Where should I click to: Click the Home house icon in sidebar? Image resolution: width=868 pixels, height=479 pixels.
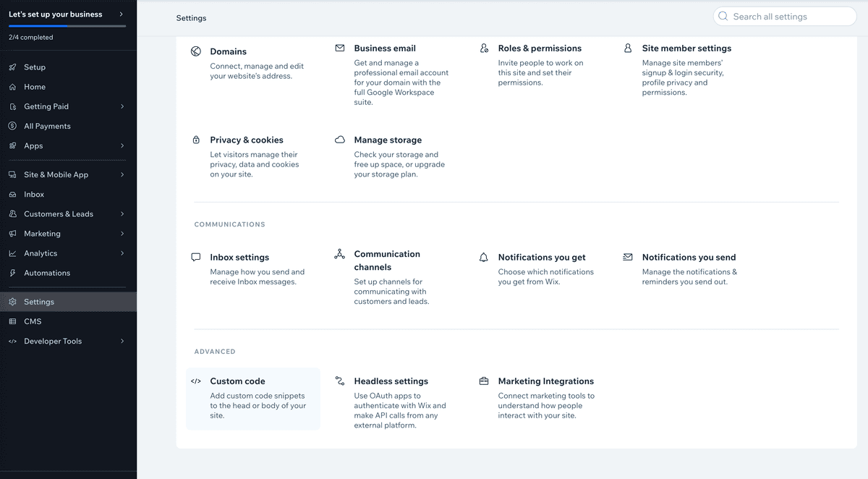coord(12,87)
